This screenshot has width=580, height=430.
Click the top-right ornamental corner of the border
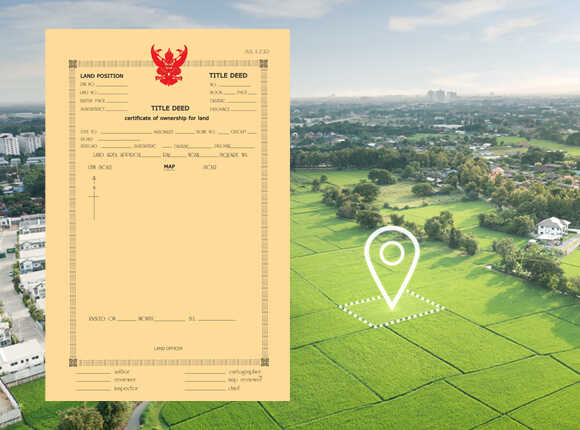263,64
